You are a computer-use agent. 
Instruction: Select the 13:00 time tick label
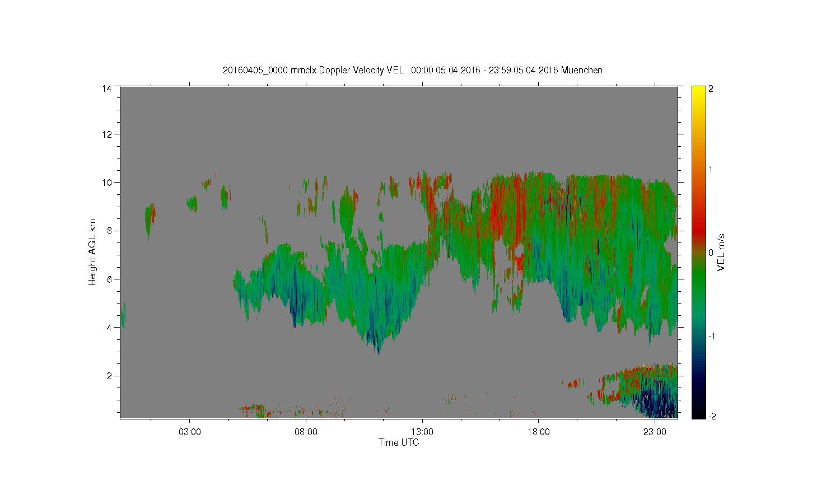[422, 432]
